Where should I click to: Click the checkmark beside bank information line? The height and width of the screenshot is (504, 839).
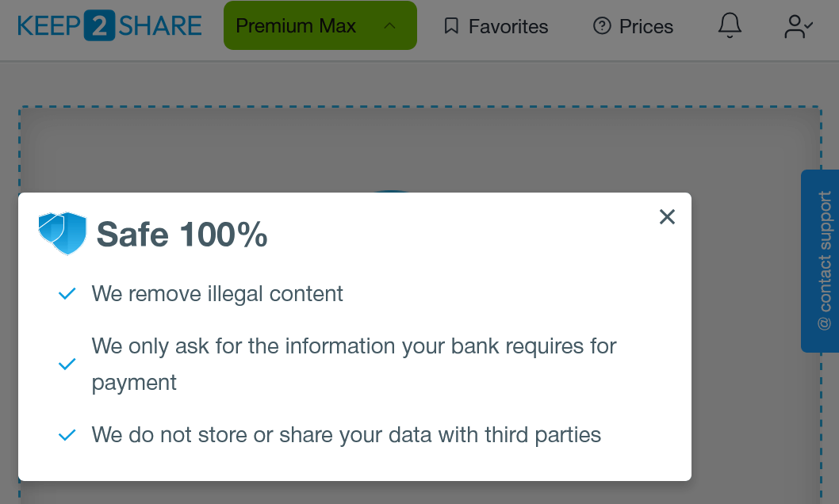tap(67, 365)
